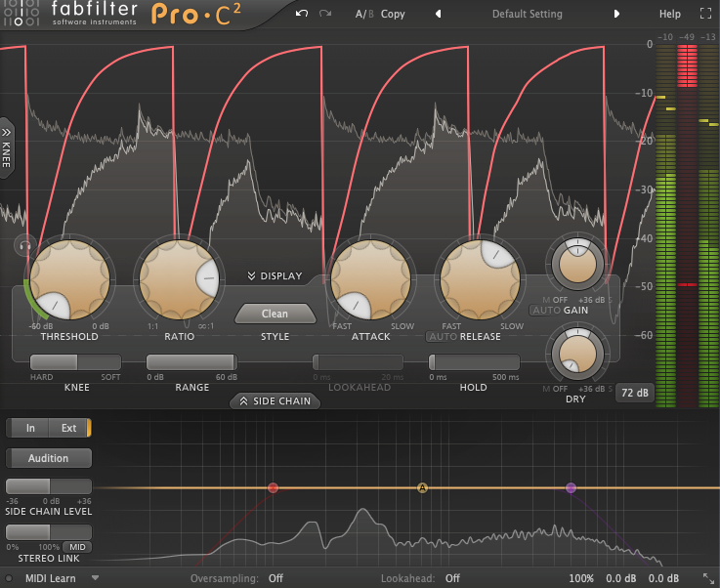Image resolution: width=720 pixels, height=588 pixels.
Task: Open Oversampling Off menu
Action: (x=275, y=578)
